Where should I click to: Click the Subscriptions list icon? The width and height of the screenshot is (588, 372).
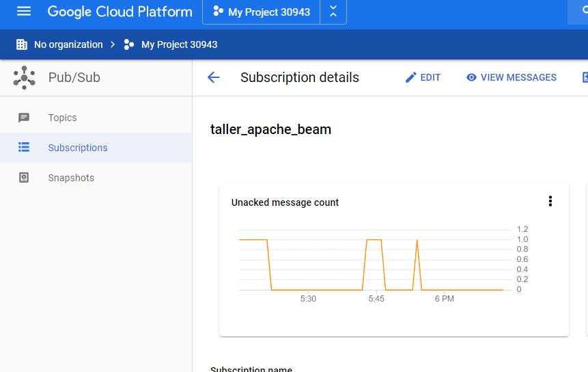click(24, 147)
